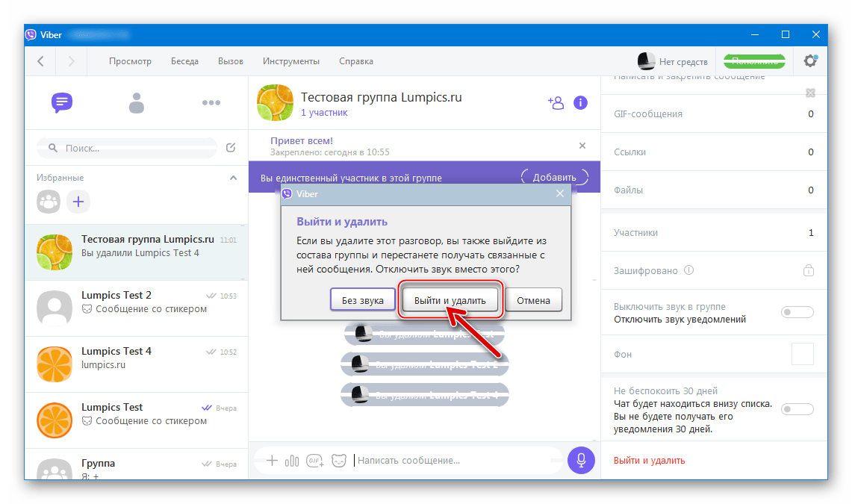Click the lock icon next to Зашифровано
Viewport: 852px width, 504px height.
point(809,270)
